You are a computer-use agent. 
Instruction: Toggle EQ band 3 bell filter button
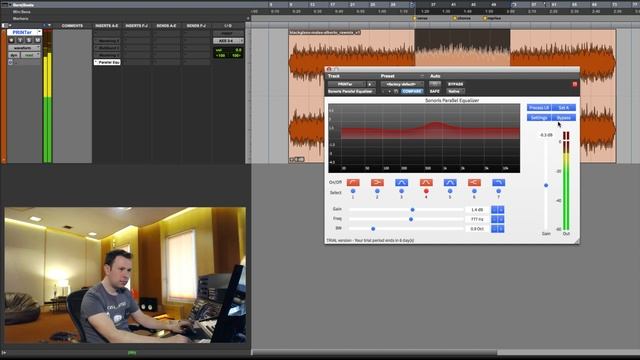point(402,182)
